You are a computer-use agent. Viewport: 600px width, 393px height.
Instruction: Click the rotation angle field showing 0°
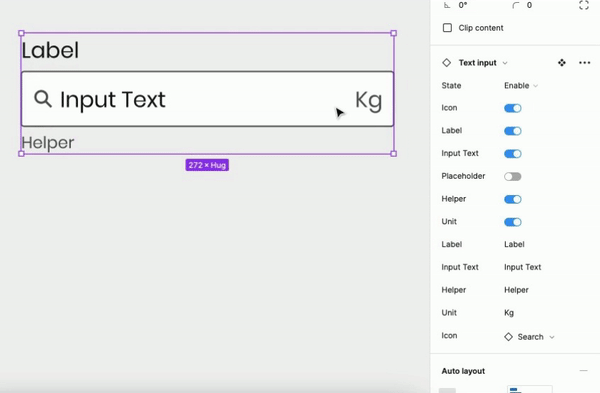(463, 5)
